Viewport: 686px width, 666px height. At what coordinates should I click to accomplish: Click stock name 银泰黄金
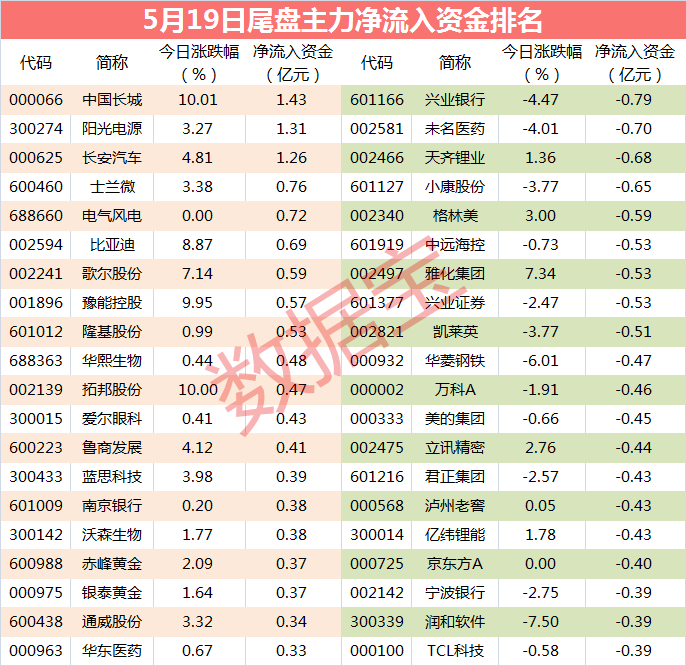112,593
